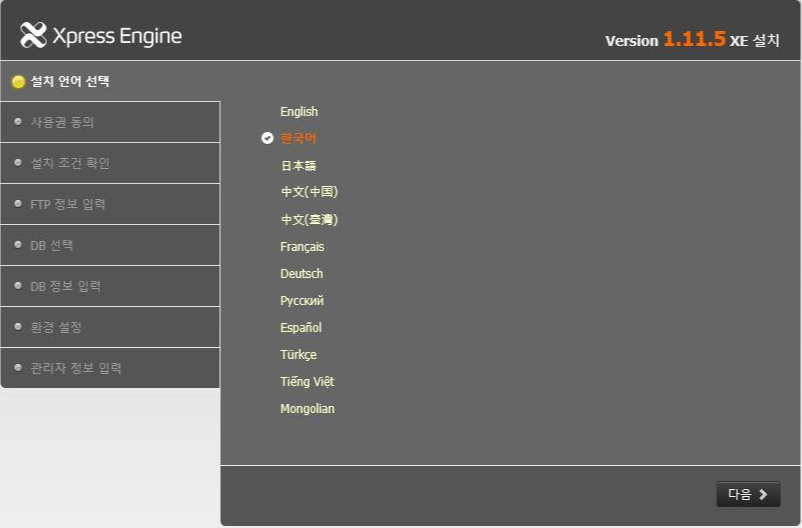Open the DB 정보 입력 step
This screenshot has height=528, width=802.
pyautogui.click(x=110, y=286)
